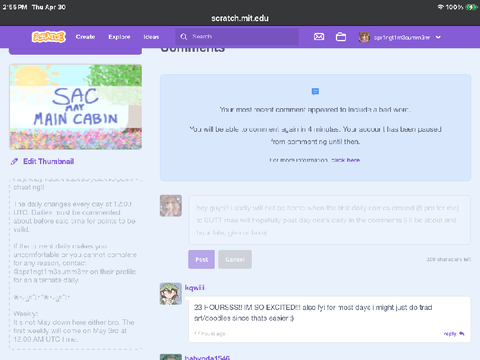Open the My Stuff folder icon

pyautogui.click(x=341, y=37)
